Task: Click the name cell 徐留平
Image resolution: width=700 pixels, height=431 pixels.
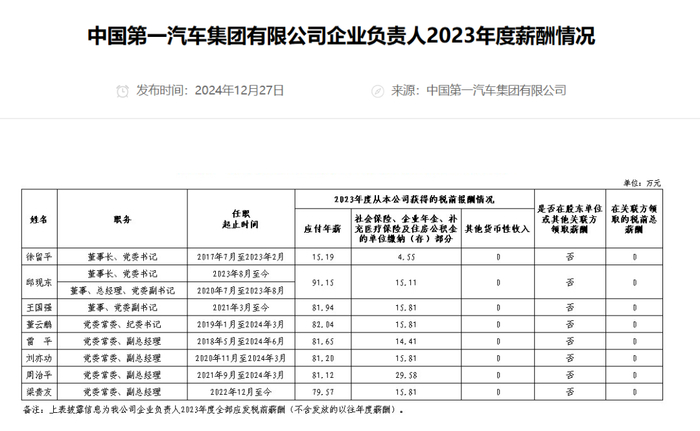Action: point(39,257)
